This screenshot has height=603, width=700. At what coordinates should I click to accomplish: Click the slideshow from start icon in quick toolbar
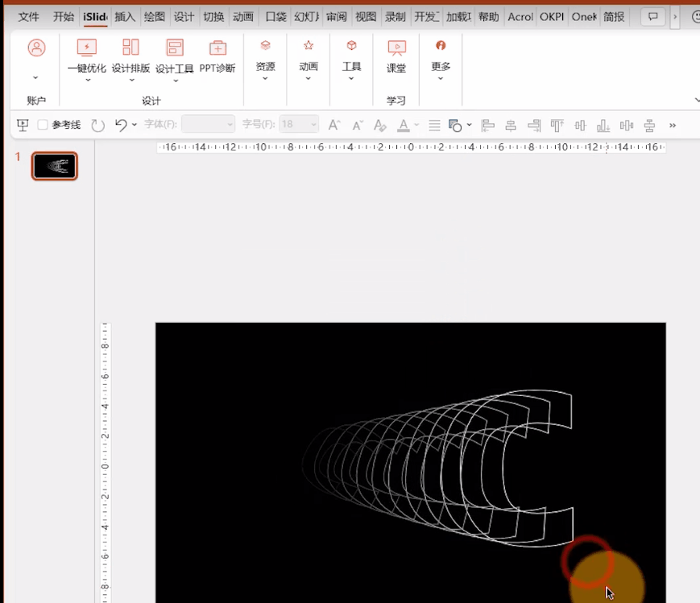point(23,125)
